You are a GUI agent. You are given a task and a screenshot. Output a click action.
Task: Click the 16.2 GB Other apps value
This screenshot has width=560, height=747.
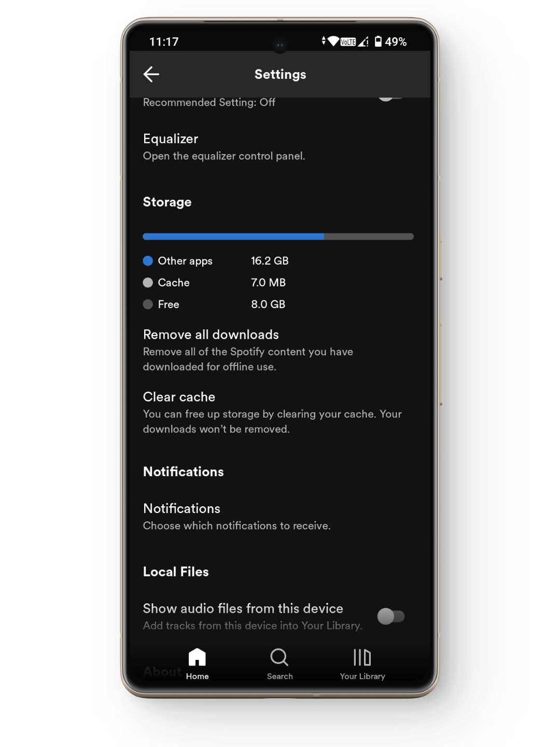click(270, 261)
